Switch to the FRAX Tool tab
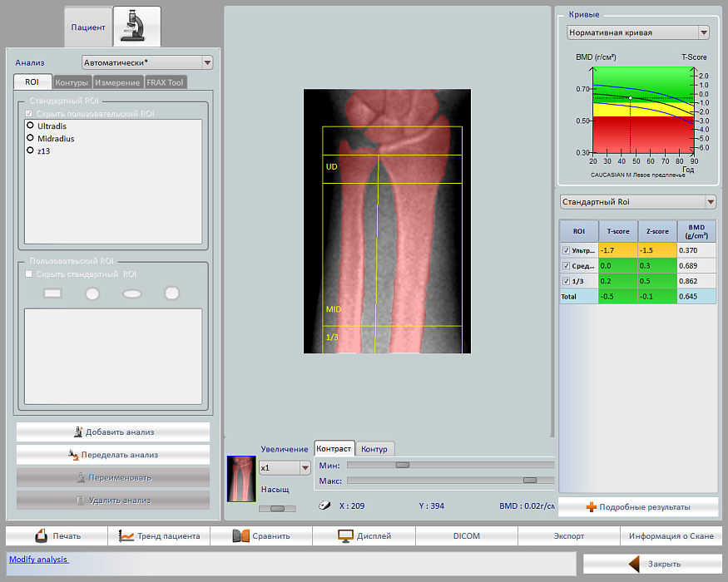The height and width of the screenshot is (582, 728). (165, 82)
